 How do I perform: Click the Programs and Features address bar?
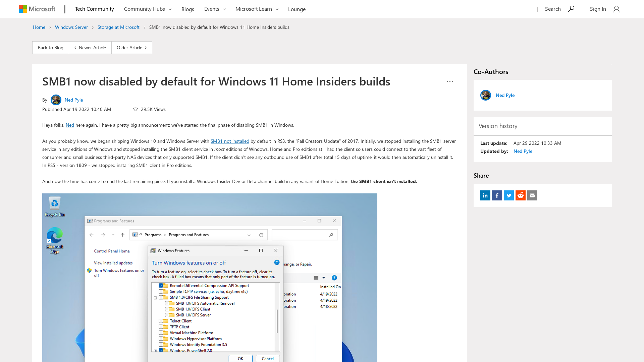(x=199, y=235)
